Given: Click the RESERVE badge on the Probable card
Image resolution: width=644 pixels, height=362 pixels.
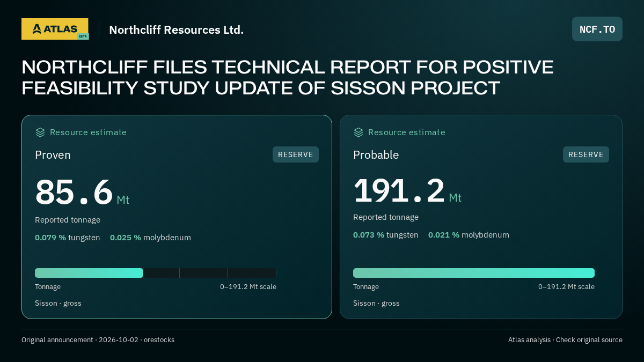Looking at the screenshot, I should [x=586, y=154].
